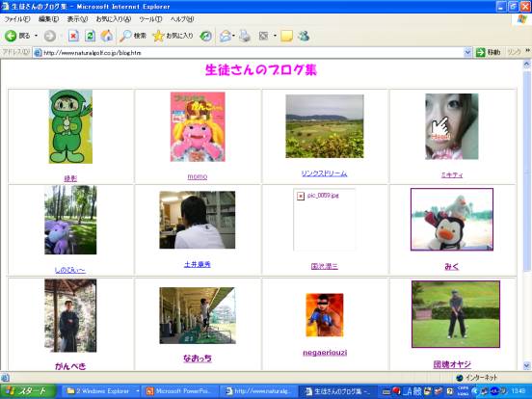532x399 pixels.
Task: Open the Search (検索) magnifier button
Action: pos(133,36)
